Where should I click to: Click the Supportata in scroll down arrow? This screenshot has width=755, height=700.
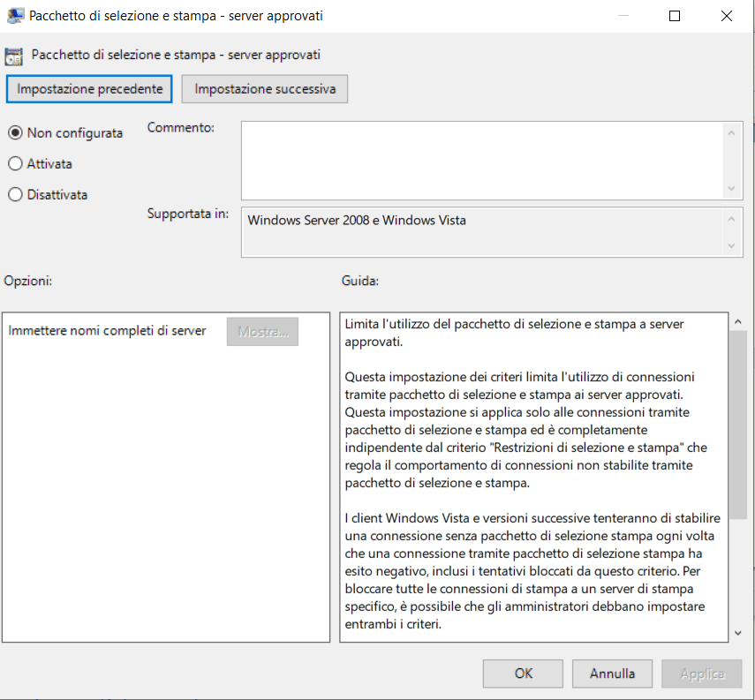click(x=731, y=246)
